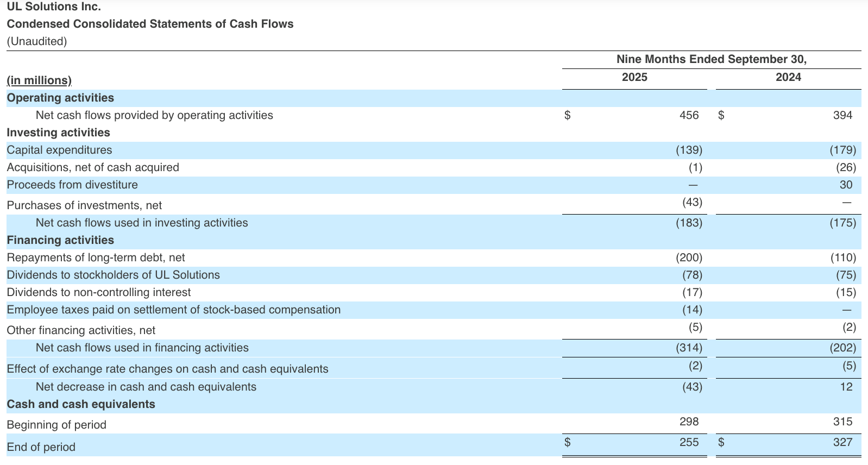Click the (314) financing total value
868x465 pixels.
click(x=689, y=348)
